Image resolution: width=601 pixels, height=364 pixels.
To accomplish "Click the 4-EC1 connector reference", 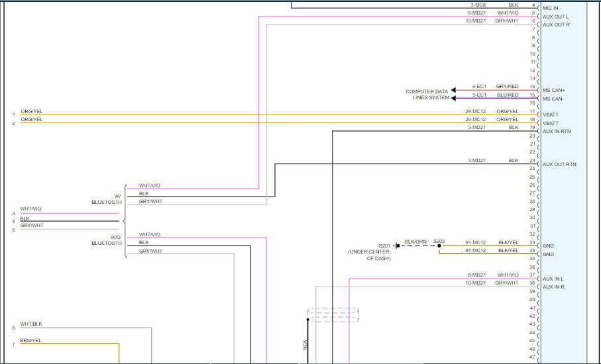I will (x=478, y=86).
